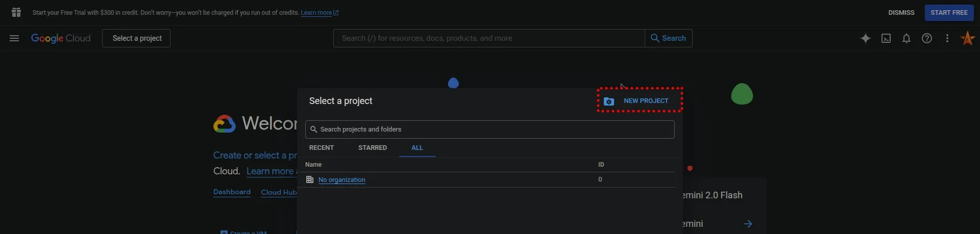Click the organization building icon
Viewport: 980px width, 234px height.
(309, 179)
